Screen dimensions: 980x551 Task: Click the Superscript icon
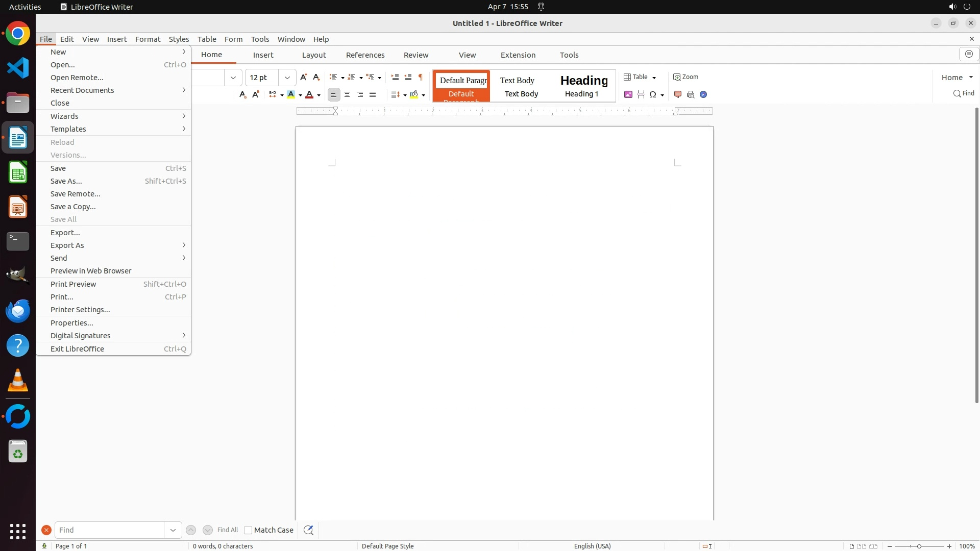click(256, 94)
